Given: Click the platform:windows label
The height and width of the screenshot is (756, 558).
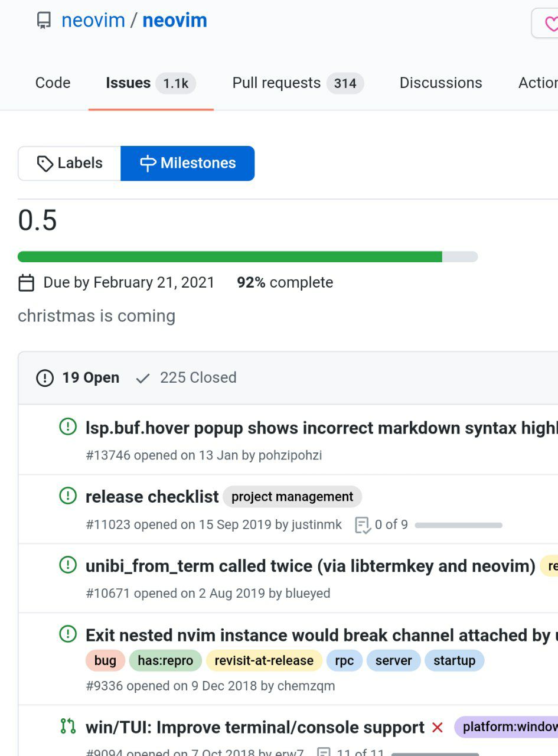Looking at the screenshot, I should [506, 726].
